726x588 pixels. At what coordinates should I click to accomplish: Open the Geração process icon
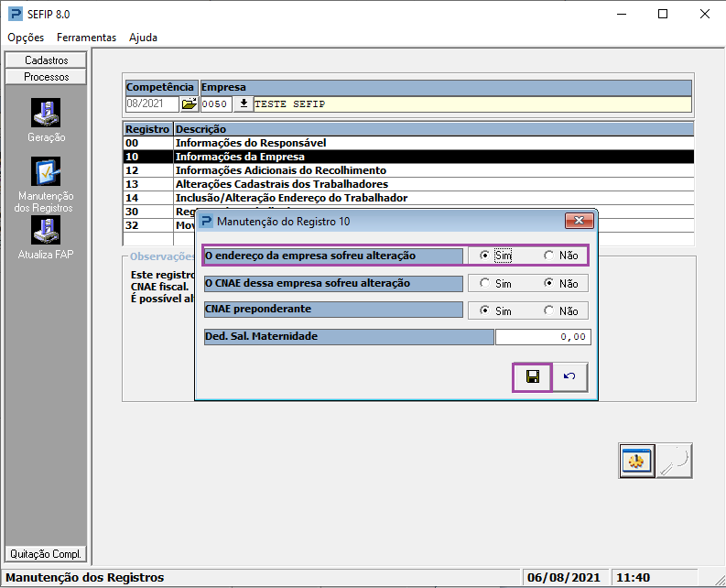[46, 113]
